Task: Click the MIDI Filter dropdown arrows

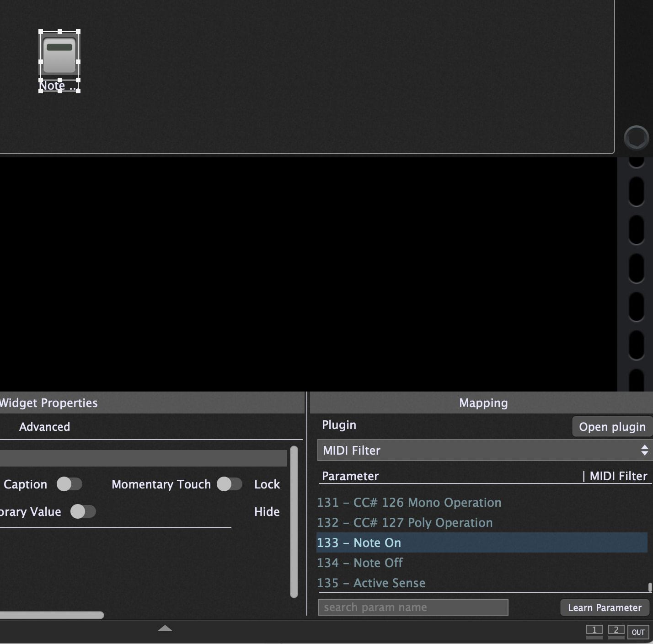Action: (644, 450)
